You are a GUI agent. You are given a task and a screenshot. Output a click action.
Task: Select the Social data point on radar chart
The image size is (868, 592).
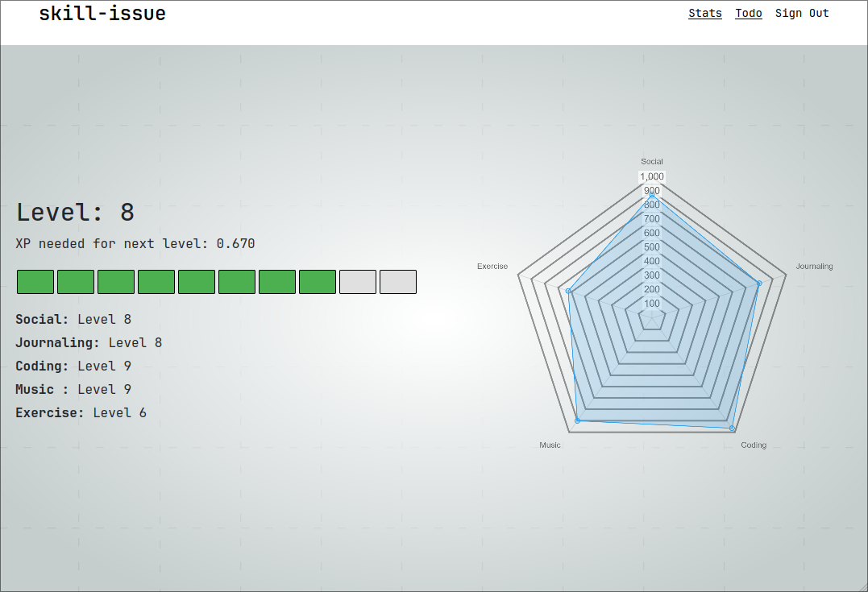point(652,196)
